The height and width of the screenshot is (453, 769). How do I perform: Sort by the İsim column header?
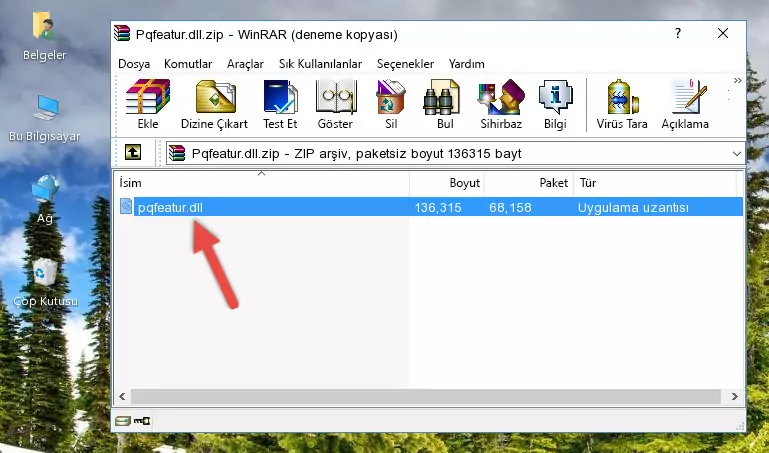click(262, 183)
